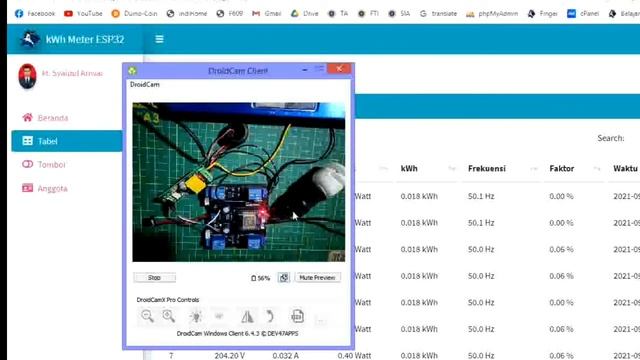This screenshot has height=360, width=640.
Task: Open the kWh Meter ESP32 title link
Action: (85, 39)
